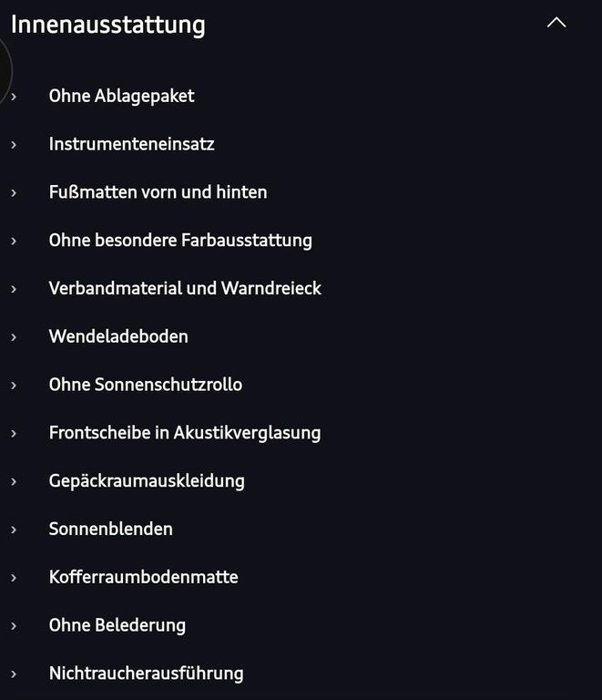
Task: Click arrow beside Instrumenteneinsatz
Action: (x=14, y=145)
